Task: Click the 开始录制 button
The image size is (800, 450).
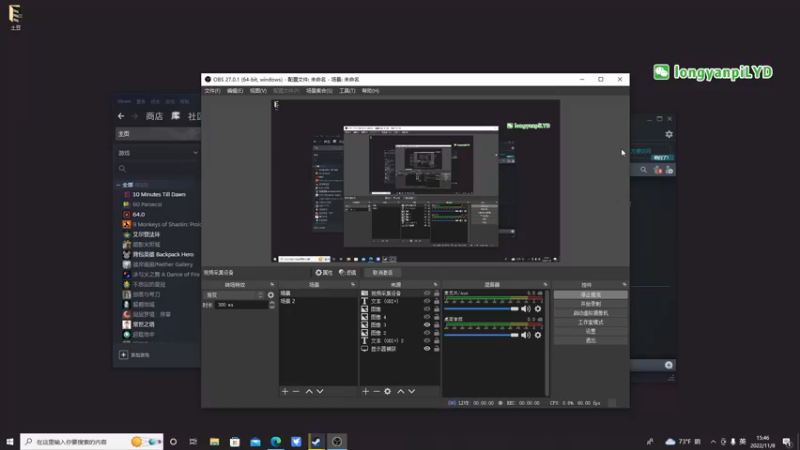Action: click(590, 304)
